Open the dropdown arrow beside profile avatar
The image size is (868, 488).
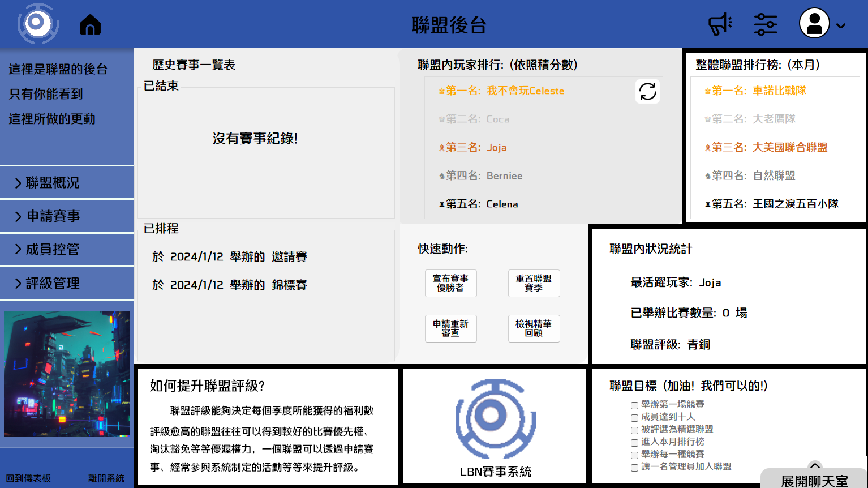[x=841, y=25]
